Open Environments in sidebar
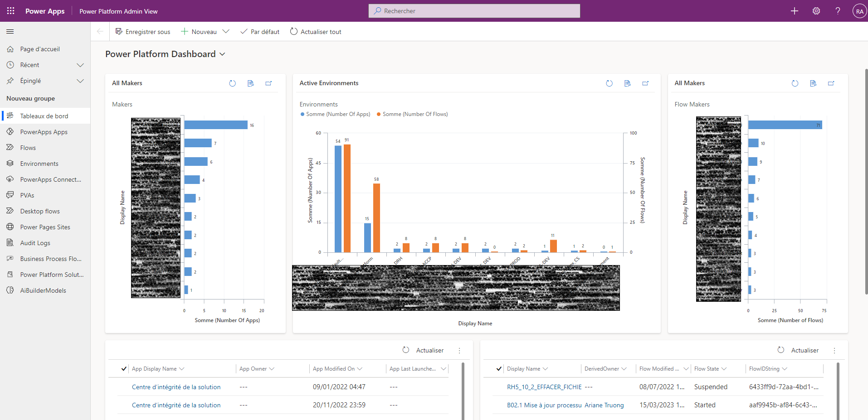Viewport: 868px width, 420px height. (x=45, y=164)
